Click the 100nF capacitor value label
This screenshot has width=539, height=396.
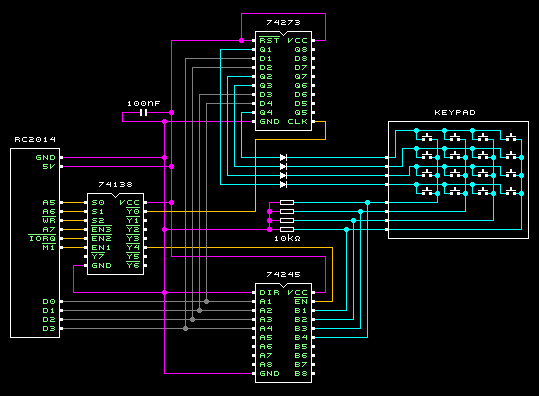pos(144,103)
